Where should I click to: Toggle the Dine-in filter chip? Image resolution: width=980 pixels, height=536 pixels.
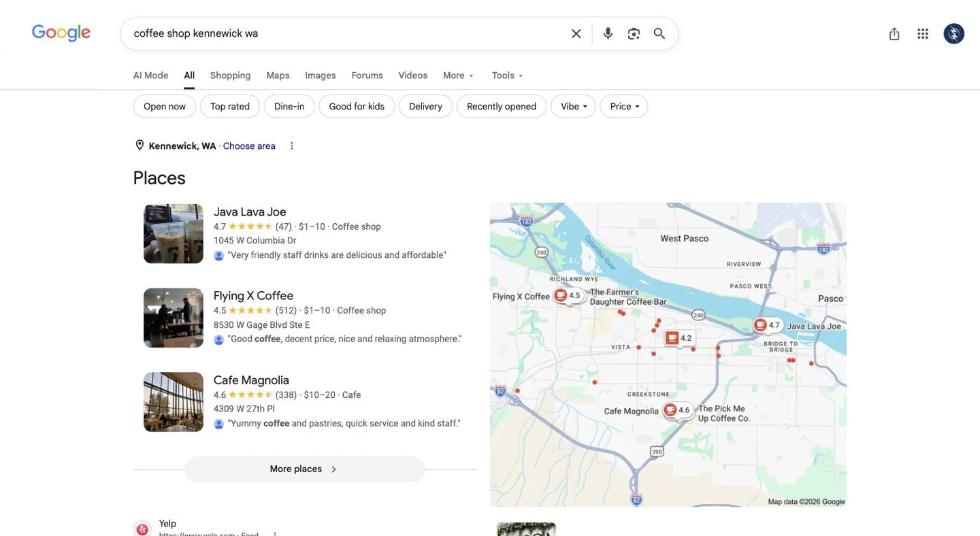(289, 106)
